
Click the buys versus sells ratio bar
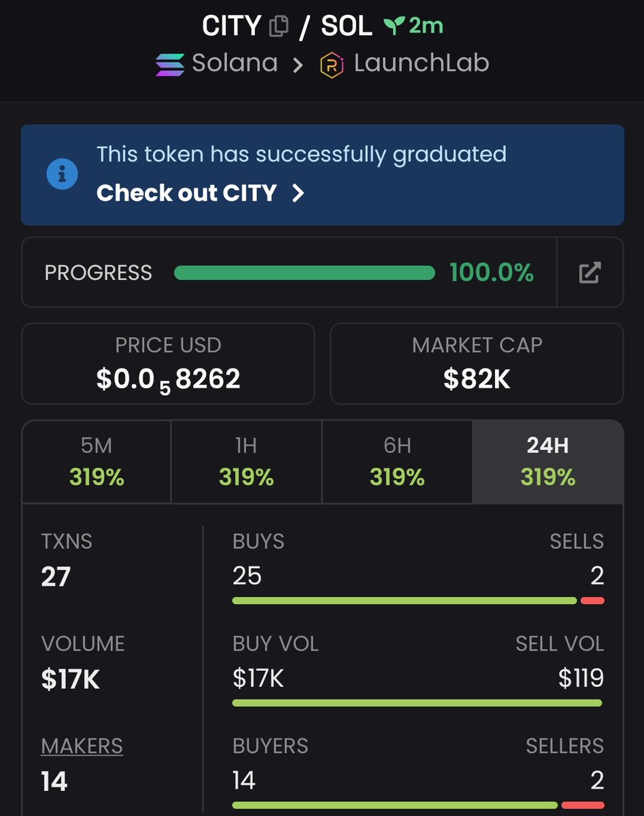click(x=418, y=600)
